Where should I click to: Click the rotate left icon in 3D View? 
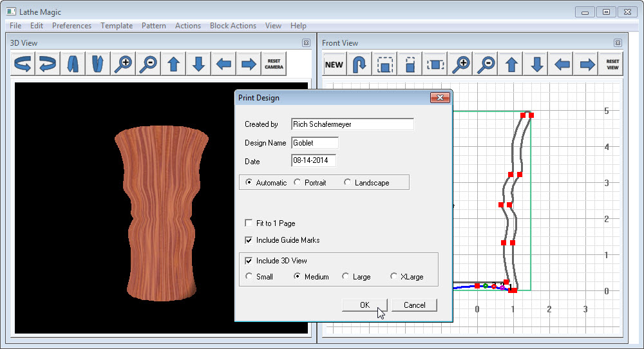tap(23, 64)
